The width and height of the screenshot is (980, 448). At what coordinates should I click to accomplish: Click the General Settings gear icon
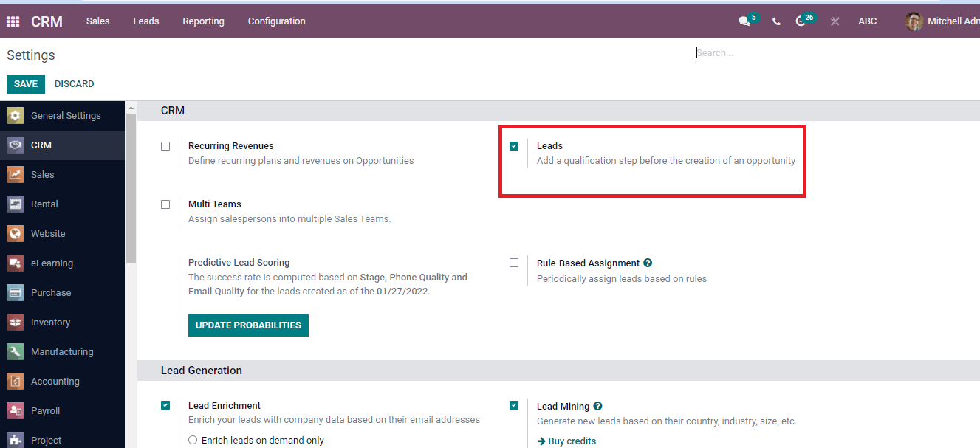[x=15, y=116]
